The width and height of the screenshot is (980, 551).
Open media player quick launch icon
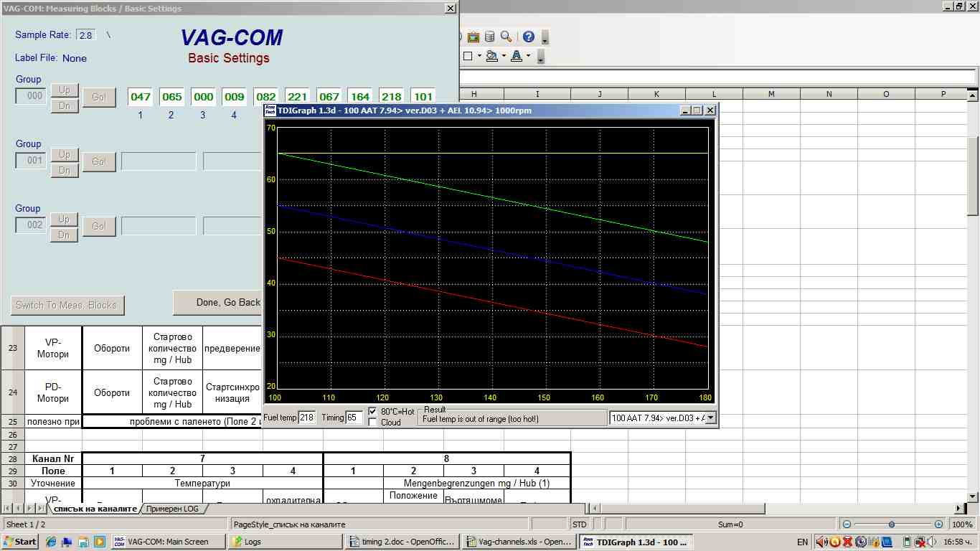pos(99,542)
